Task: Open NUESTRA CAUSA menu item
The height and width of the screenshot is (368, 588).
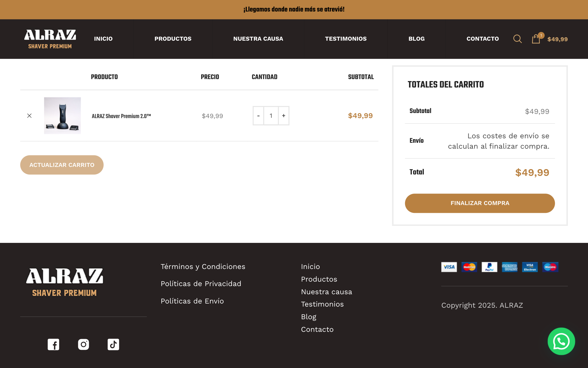Action: (x=258, y=39)
